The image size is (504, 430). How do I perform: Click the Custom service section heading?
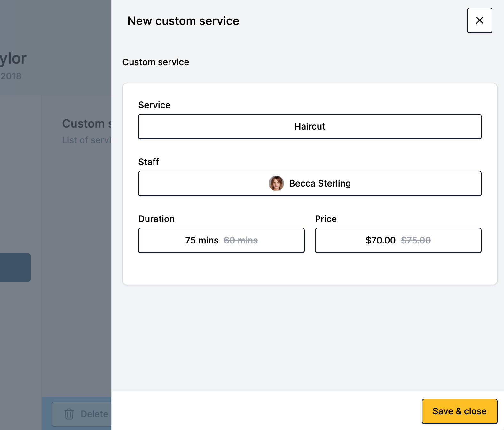pos(155,62)
